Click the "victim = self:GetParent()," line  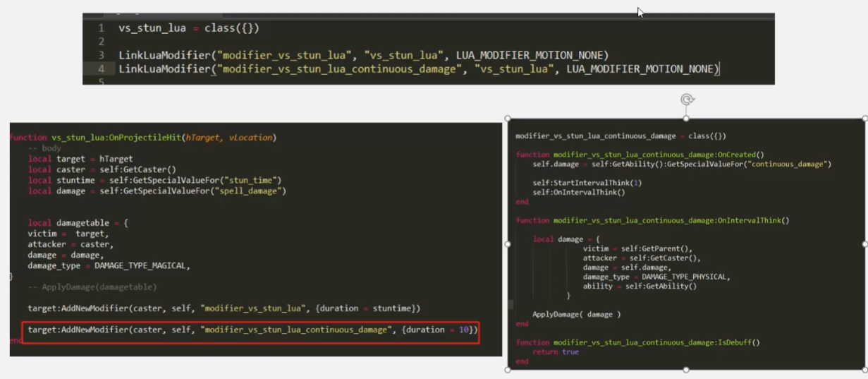point(637,248)
